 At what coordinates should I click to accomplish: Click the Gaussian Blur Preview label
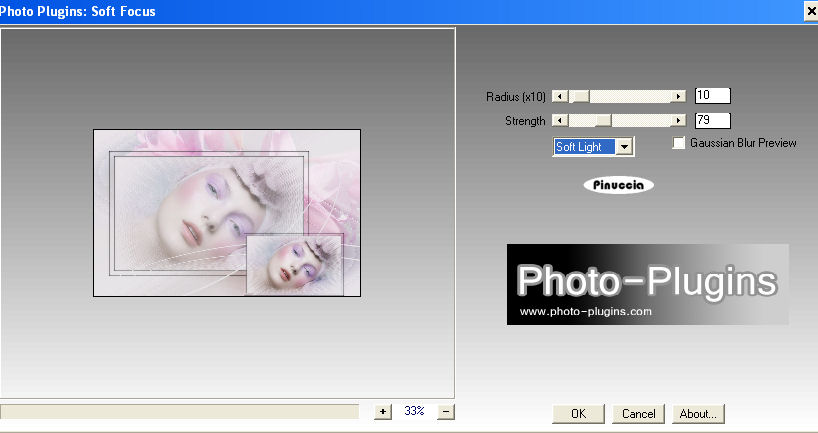coord(743,143)
